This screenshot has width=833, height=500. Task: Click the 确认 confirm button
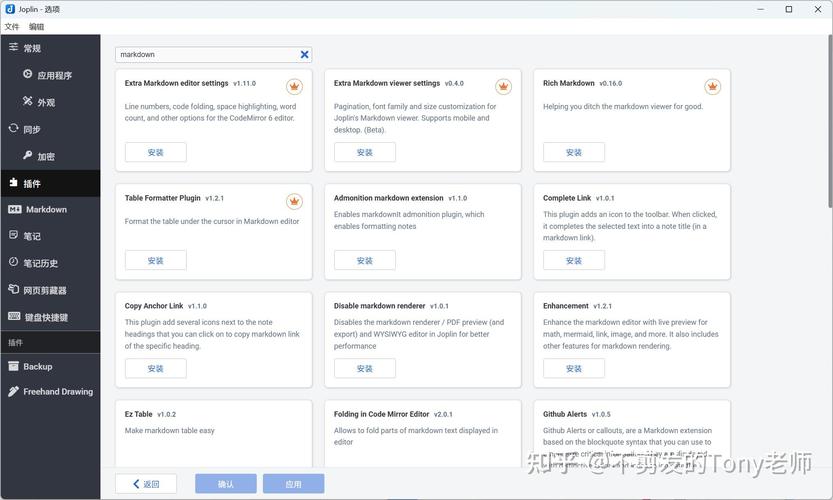click(226, 484)
